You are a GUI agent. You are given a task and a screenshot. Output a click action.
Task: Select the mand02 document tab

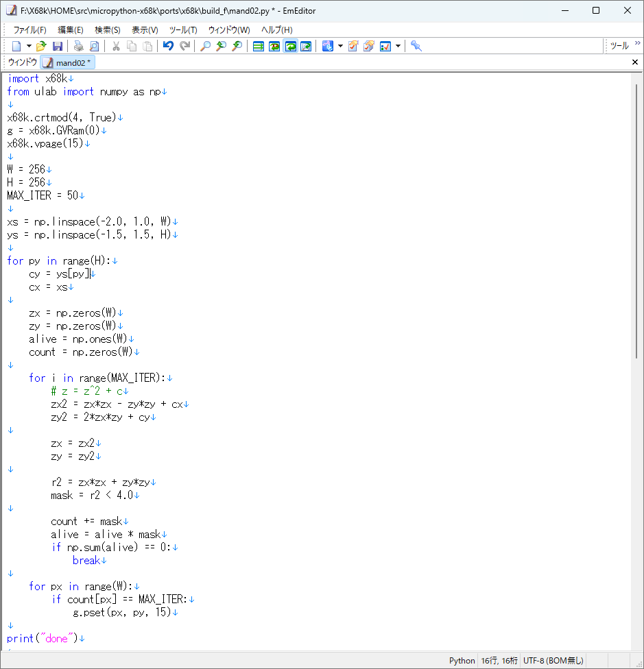[67, 63]
